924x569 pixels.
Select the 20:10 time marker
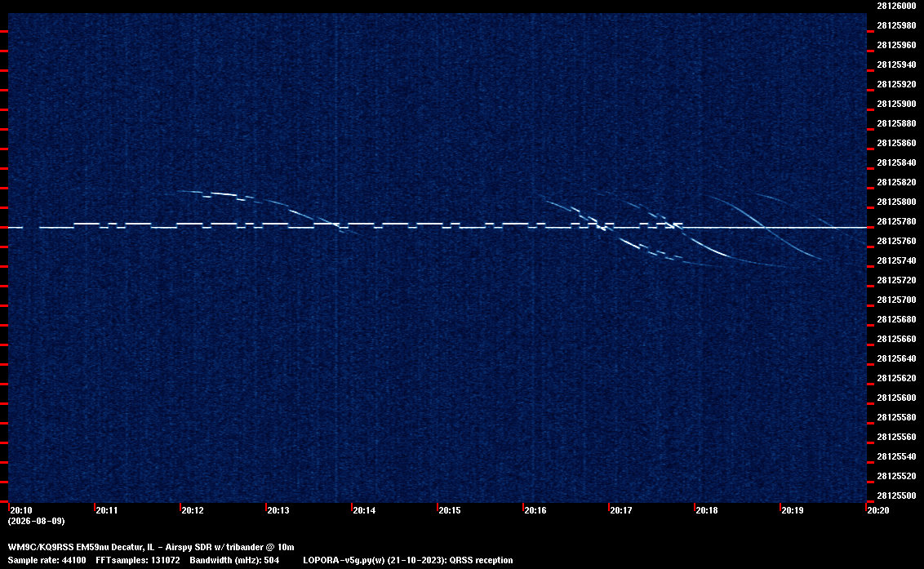pyautogui.click(x=21, y=510)
